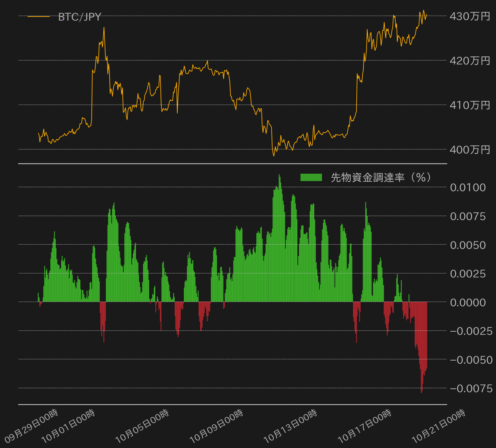Select the 430万円 price axis label
Viewport: 496px width, 448px height.
click(470, 16)
